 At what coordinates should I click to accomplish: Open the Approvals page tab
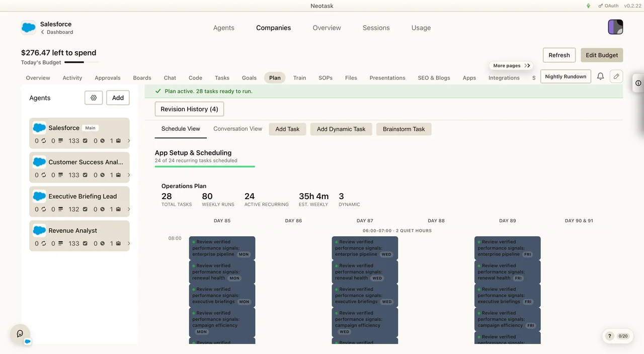tap(108, 78)
